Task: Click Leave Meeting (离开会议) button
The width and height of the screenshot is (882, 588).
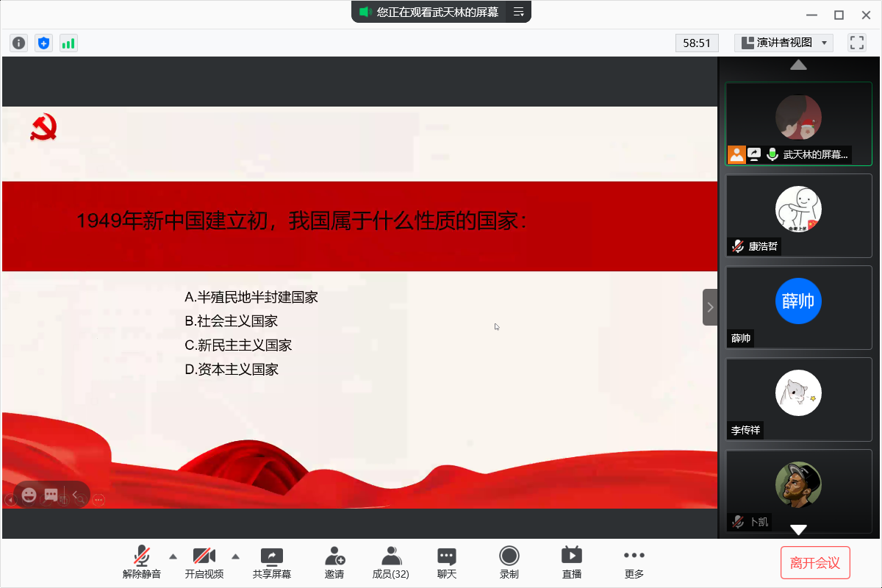Action: click(x=814, y=563)
